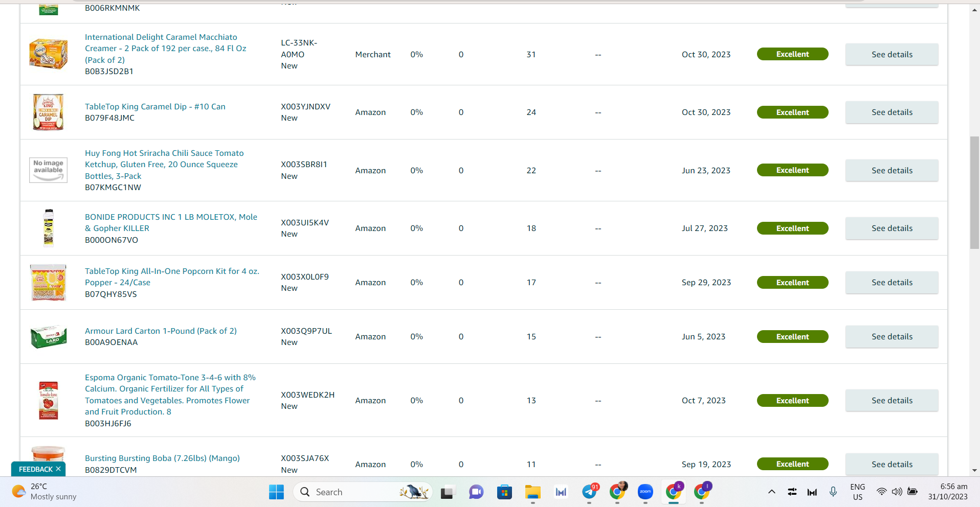Click the page vertical scrollbar thumb
This screenshot has height=507, width=980.
coord(974,193)
